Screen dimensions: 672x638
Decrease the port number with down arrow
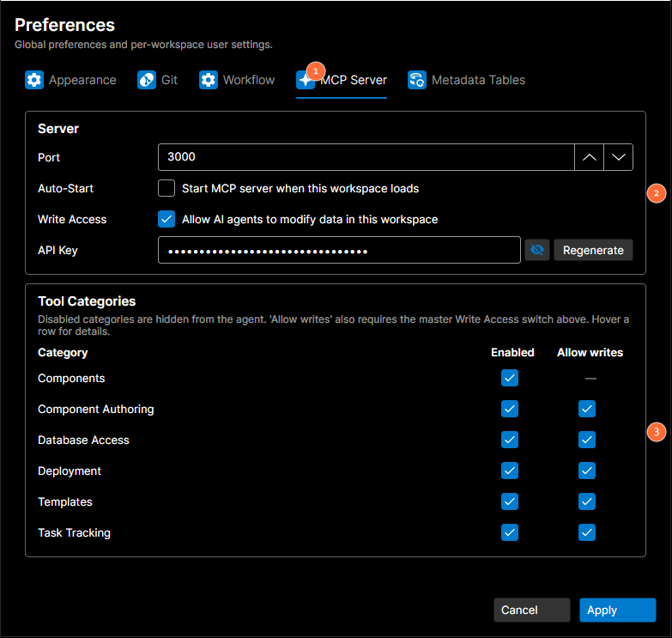pos(619,157)
